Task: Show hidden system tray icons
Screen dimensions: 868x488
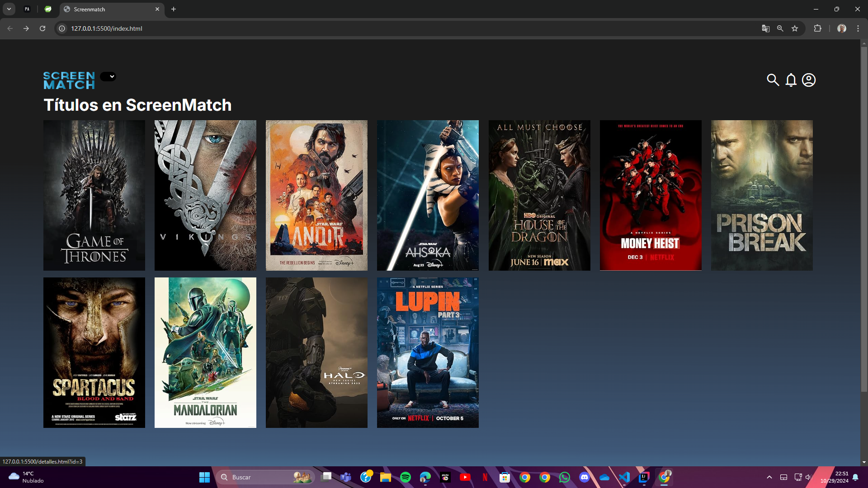Action: (x=769, y=477)
